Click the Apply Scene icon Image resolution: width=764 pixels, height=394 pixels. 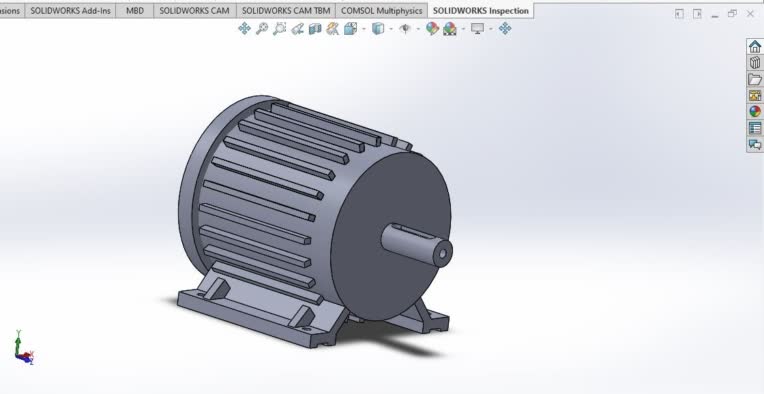(450, 29)
